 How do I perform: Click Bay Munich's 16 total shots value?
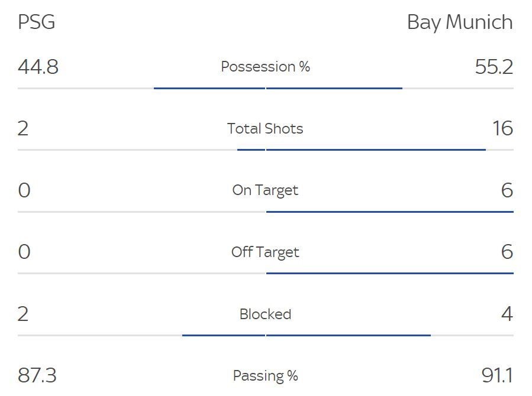click(x=502, y=129)
